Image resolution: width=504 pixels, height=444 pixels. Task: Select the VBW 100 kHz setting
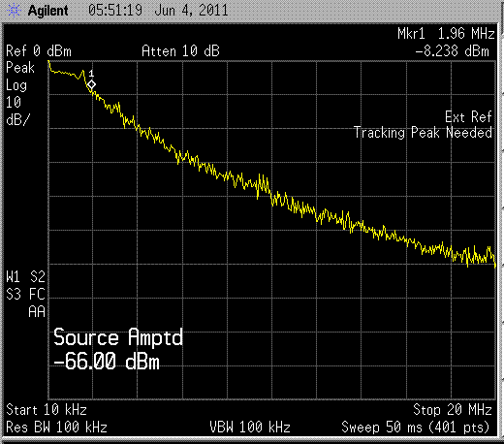click(x=250, y=428)
